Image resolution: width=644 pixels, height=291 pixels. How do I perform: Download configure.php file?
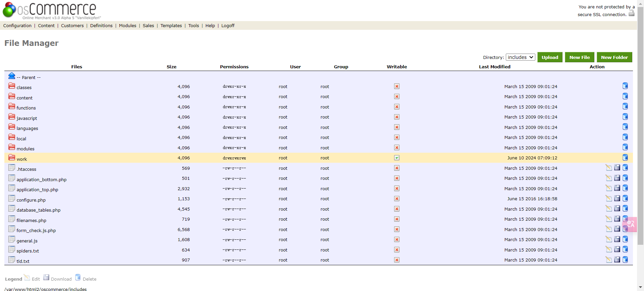(x=617, y=199)
